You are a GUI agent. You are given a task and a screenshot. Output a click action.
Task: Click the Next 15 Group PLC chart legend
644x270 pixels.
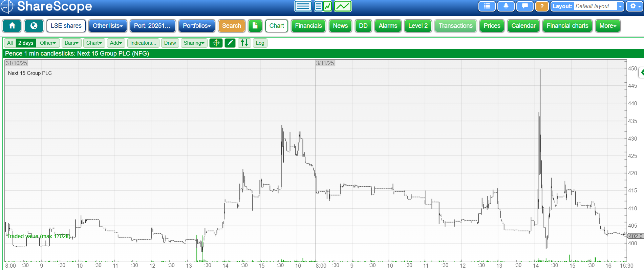tap(30, 73)
